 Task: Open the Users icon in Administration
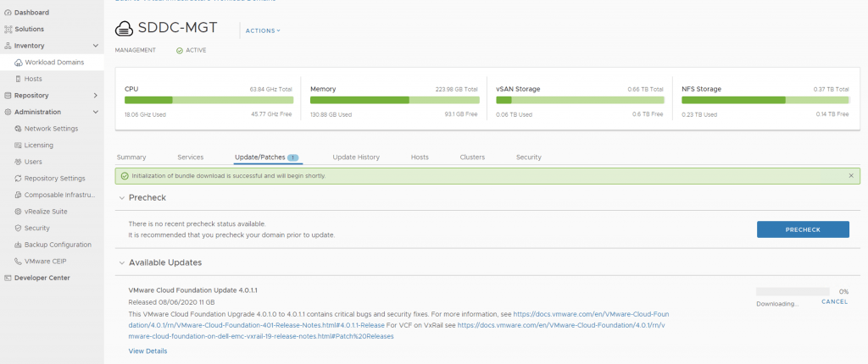tap(18, 162)
